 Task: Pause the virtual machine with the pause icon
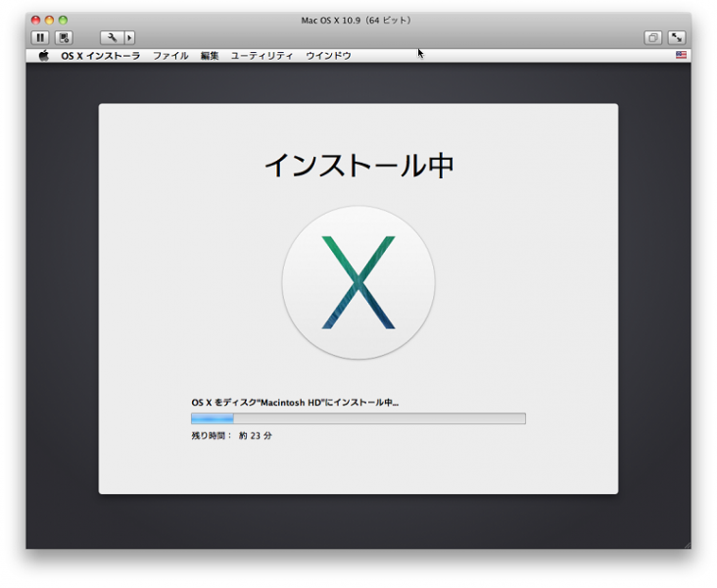coord(40,37)
